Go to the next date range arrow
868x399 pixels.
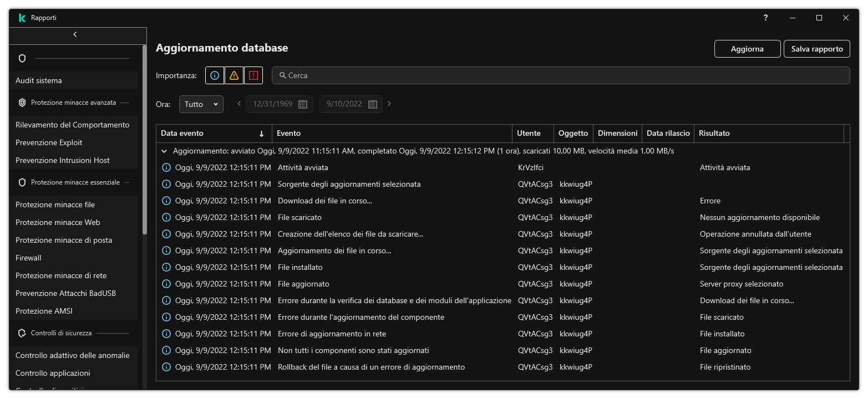(389, 104)
